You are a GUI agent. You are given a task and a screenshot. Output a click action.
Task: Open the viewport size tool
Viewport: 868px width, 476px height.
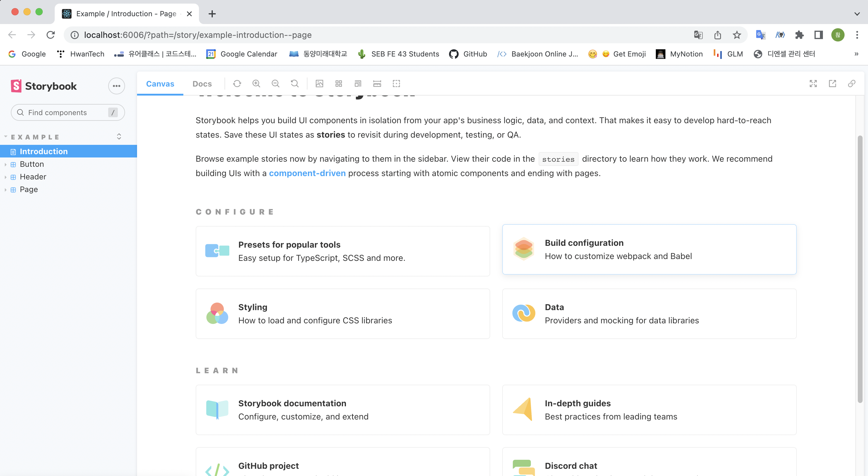click(x=358, y=84)
